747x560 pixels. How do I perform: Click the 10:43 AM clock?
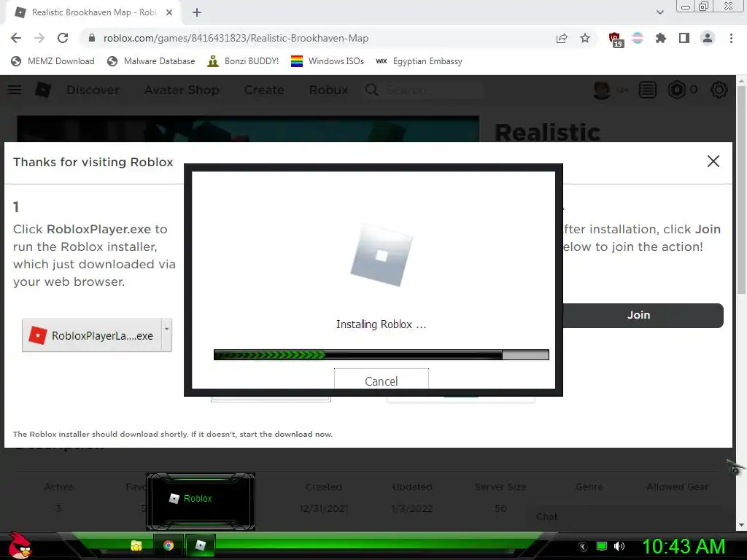tap(684, 546)
